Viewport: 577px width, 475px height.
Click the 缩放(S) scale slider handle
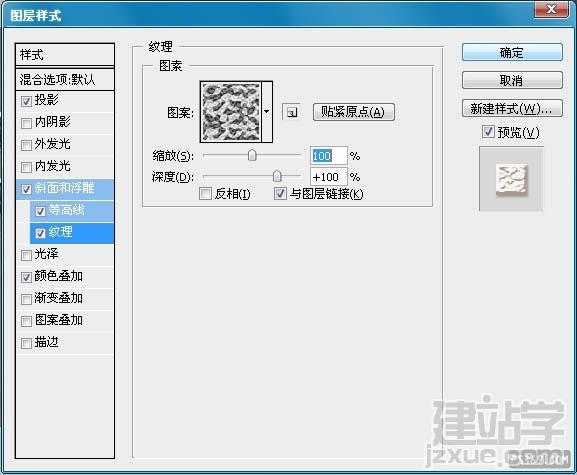(252, 155)
